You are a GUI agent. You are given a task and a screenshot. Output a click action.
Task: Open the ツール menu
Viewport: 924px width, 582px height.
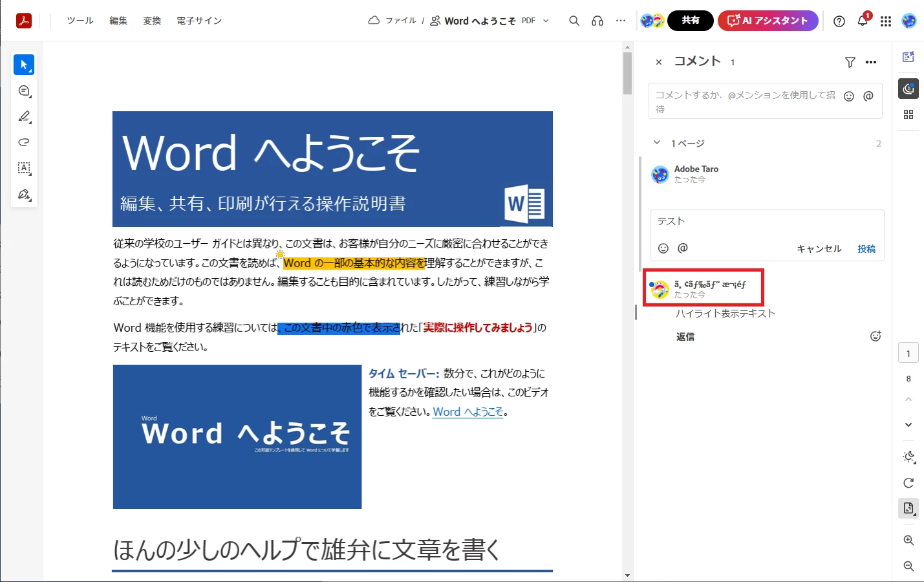[80, 21]
